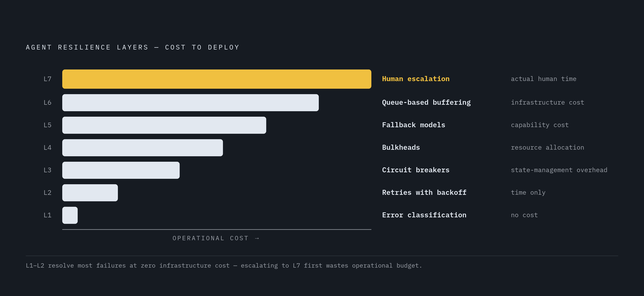The height and width of the screenshot is (296, 644).
Task: Click the 'Fallback models' label
Action: click(413, 125)
